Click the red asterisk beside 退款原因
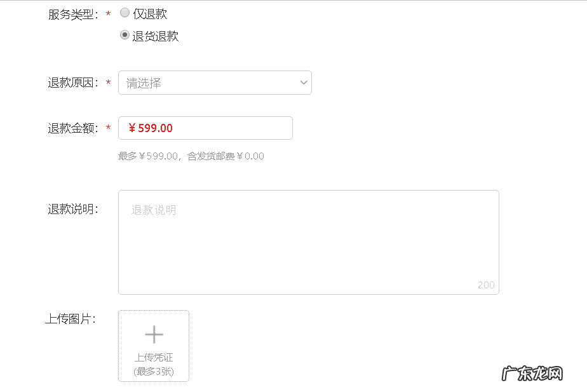Screen dimensions: 587x392 [109, 82]
